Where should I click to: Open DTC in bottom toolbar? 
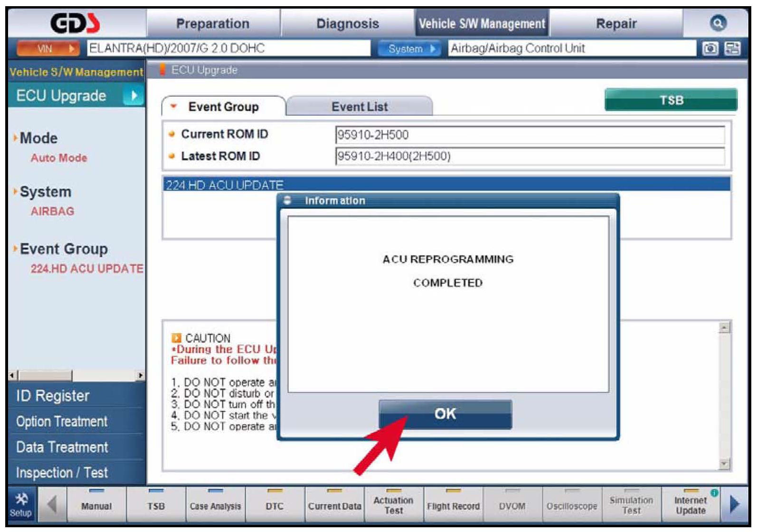274,506
